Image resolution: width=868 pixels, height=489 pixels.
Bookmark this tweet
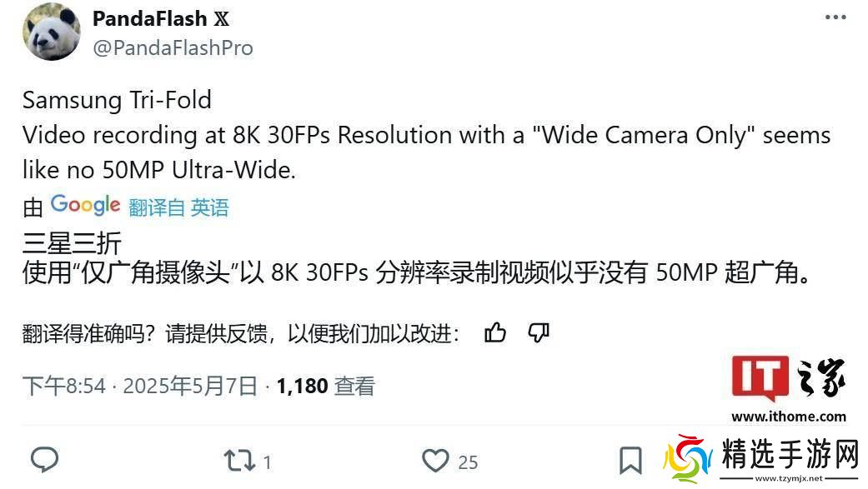pyautogui.click(x=630, y=461)
